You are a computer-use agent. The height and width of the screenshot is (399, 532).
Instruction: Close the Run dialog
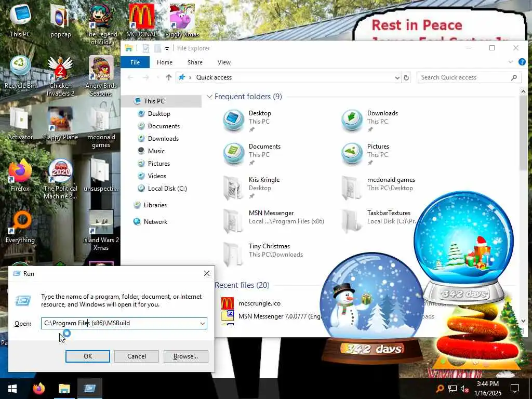click(207, 273)
